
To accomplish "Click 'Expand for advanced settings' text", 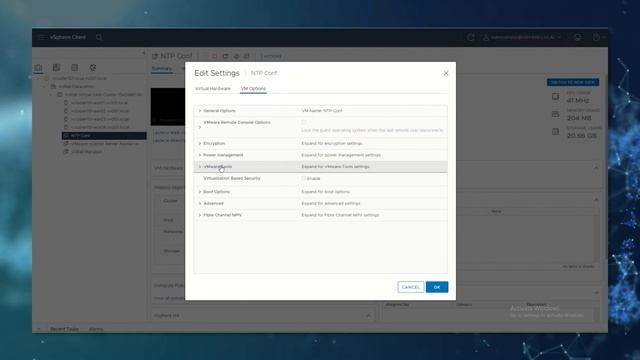I will pyautogui.click(x=331, y=203).
